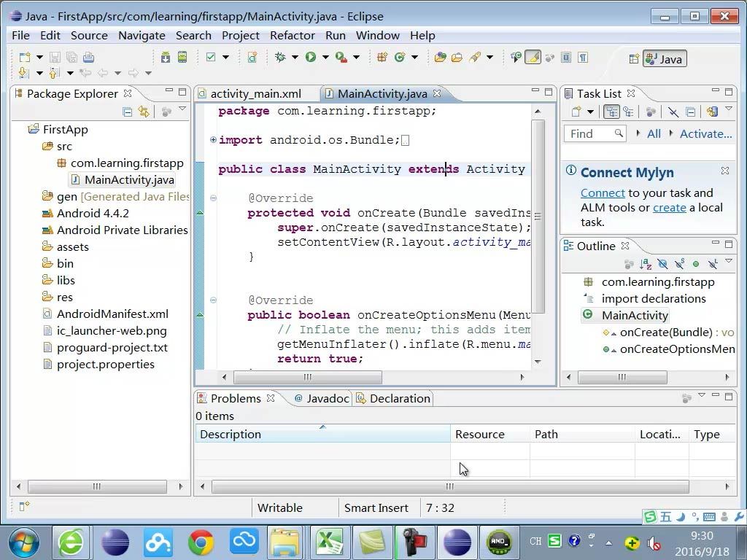Click the Debug bug icon in toolbar
This screenshot has width=747, height=560.
pyautogui.click(x=280, y=57)
